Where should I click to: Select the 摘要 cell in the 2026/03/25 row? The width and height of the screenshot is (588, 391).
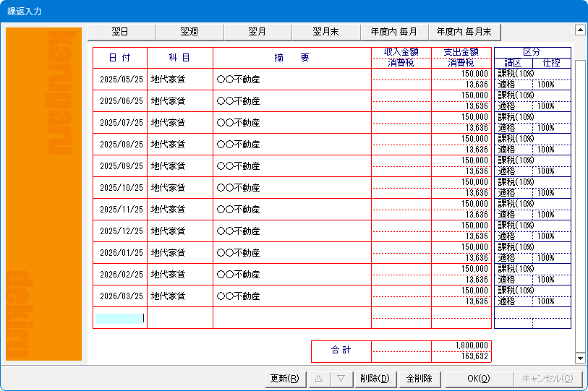292,296
